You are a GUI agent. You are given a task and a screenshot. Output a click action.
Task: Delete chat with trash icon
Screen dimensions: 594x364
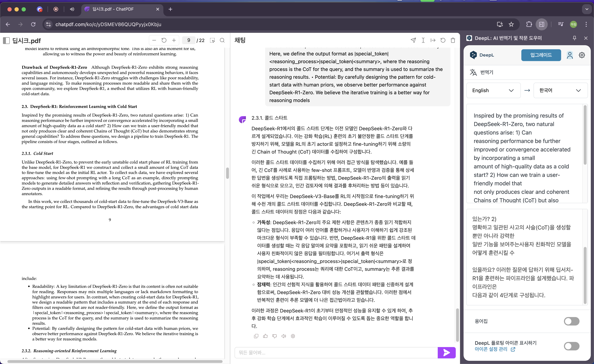453,40
